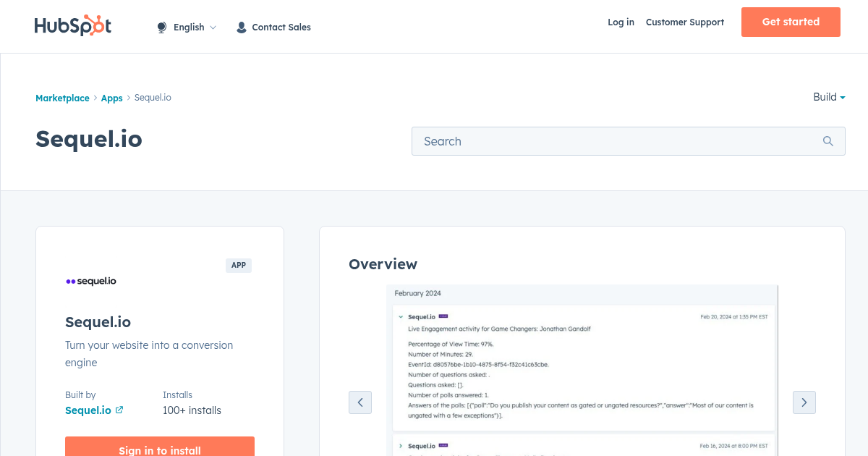This screenshot has width=868, height=456.
Task: Click the Contact Sales person icon
Action: 242,28
